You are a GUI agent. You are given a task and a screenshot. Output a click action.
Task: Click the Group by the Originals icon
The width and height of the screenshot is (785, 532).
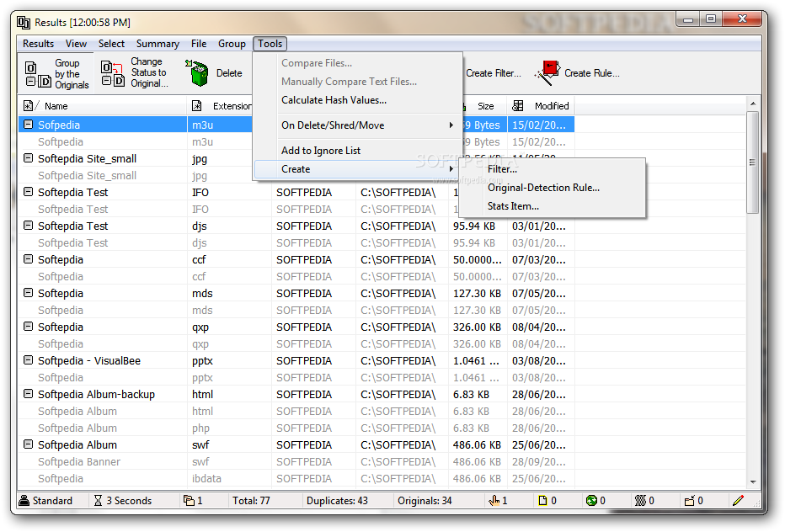pyautogui.click(x=38, y=74)
